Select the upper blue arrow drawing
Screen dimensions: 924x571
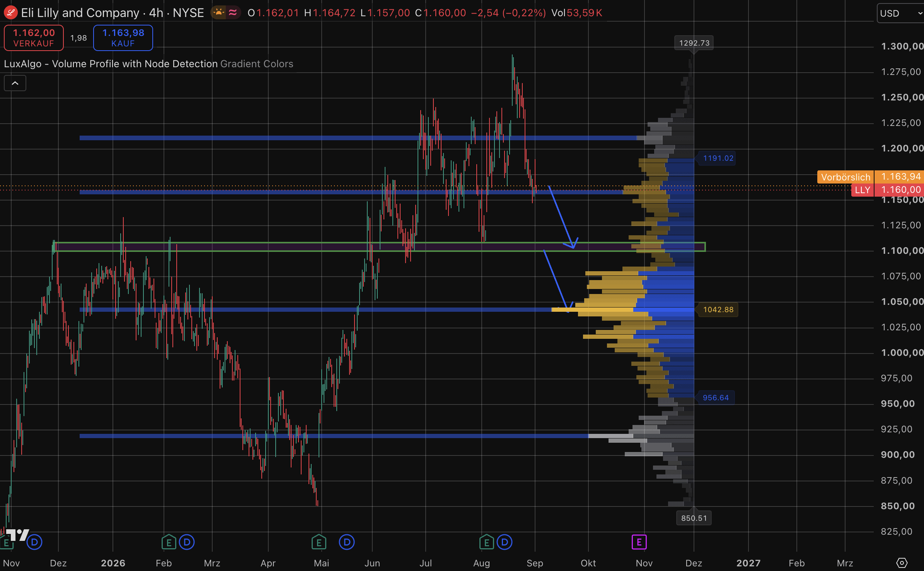(562, 217)
